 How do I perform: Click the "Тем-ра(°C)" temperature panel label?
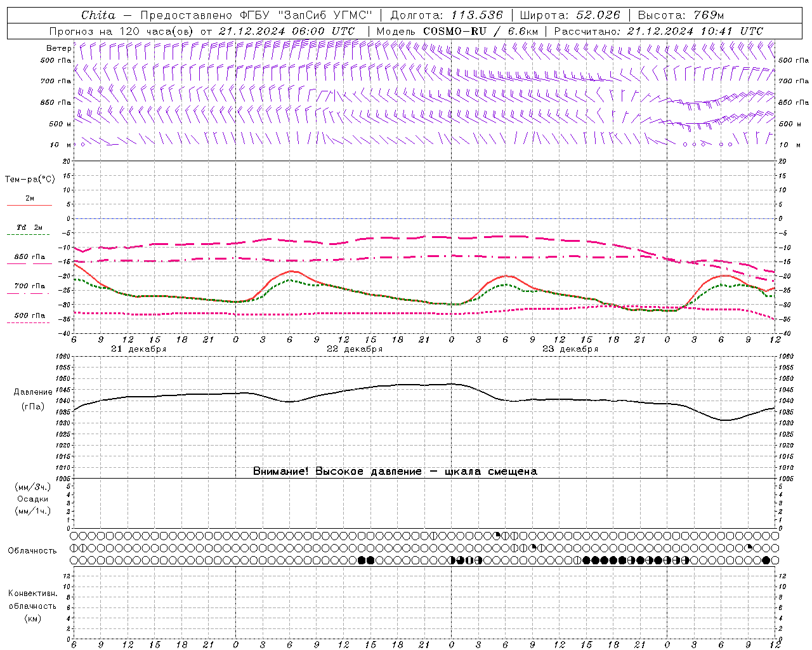[x=30, y=179]
